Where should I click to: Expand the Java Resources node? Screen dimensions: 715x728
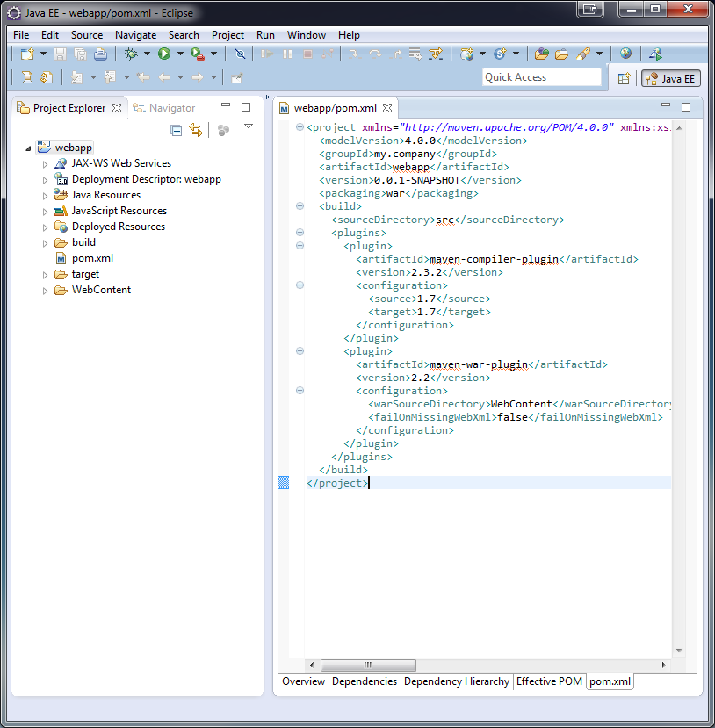45,196
